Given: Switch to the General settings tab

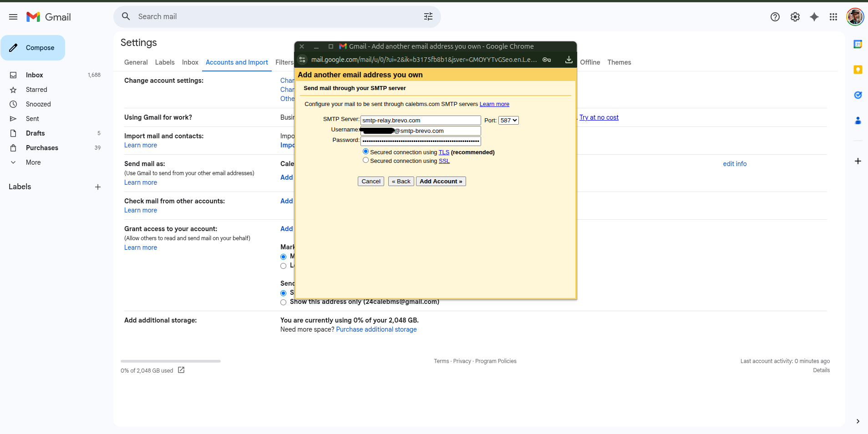Looking at the screenshot, I should [x=136, y=62].
